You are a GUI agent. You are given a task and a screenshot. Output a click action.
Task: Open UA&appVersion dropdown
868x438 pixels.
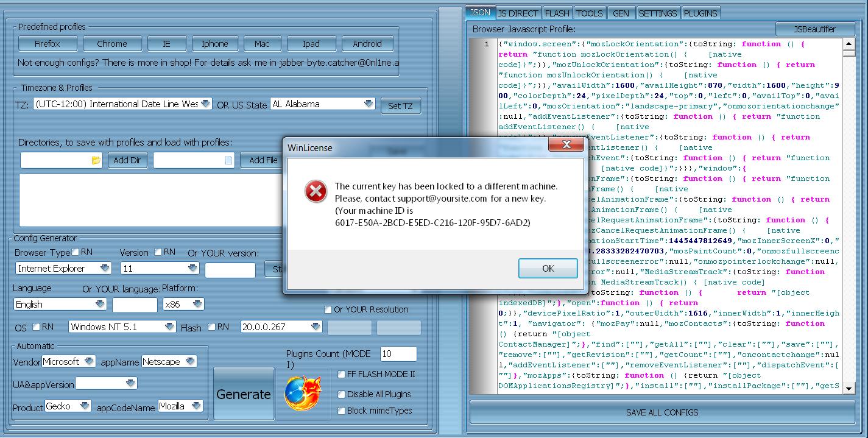click(107, 383)
